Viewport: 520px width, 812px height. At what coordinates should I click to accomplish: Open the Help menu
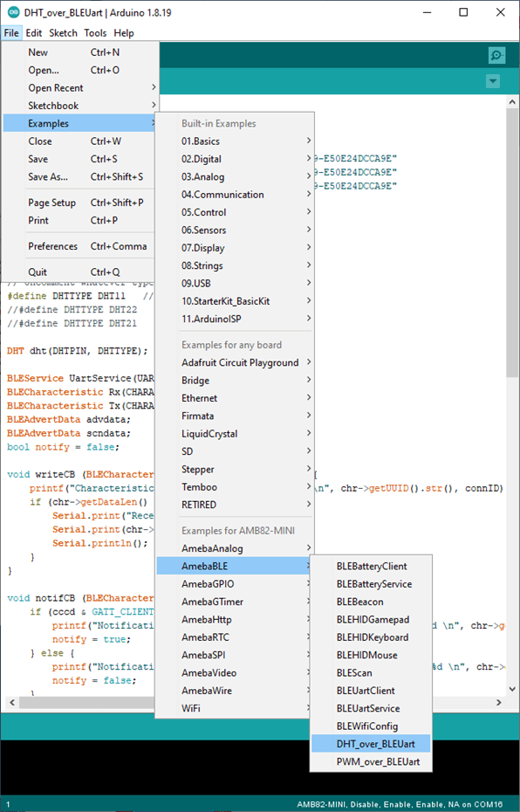tap(124, 32)
